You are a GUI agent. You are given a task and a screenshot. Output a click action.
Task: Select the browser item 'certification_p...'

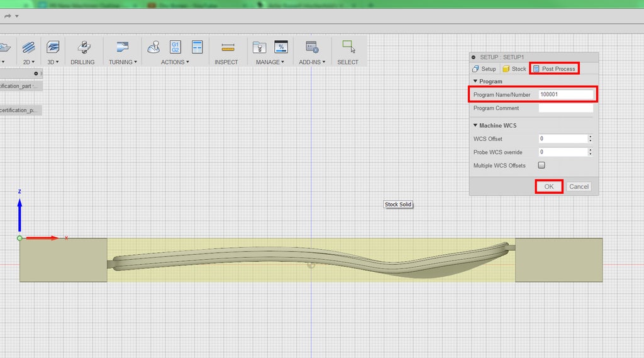click(x=21, y=110)
